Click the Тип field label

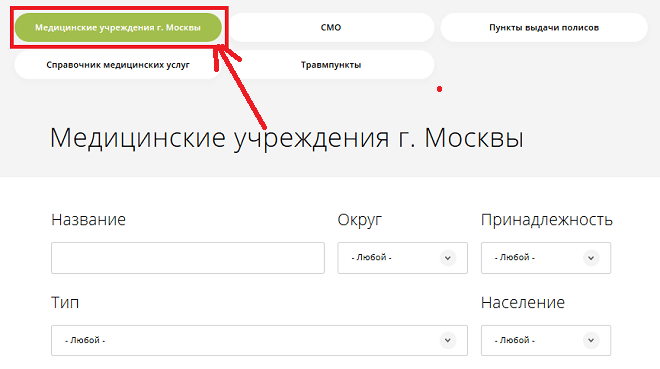point(65,303)
